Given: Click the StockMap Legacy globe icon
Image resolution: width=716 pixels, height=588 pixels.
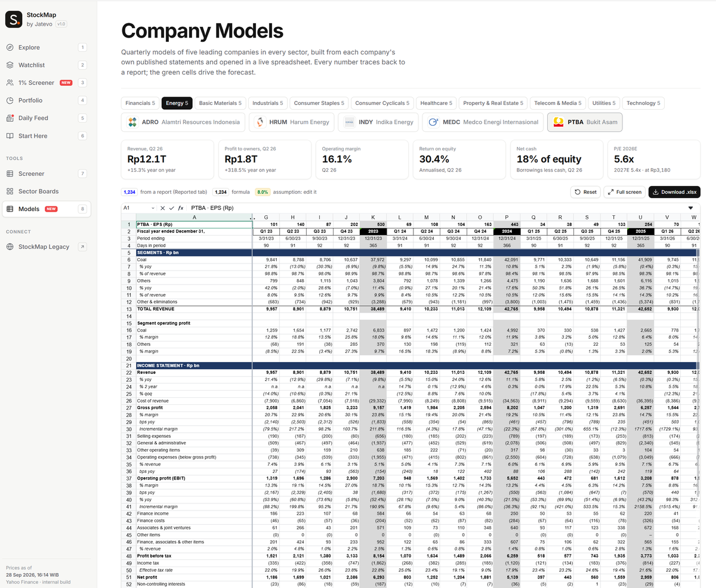Looking at the screenshot, I should click(10, 247).
